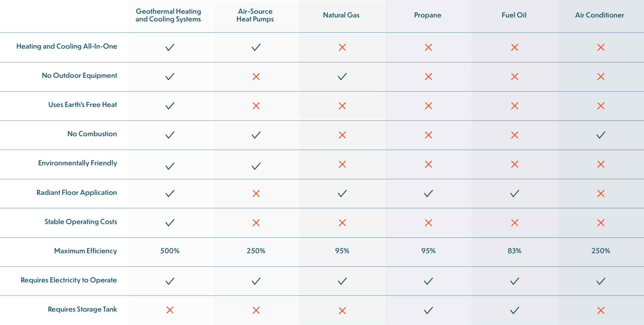The height and width of the screenshot is (325, 644).
Task: Click the 83% Fuel Oil efficiency value
Action: tap(515, 251)
